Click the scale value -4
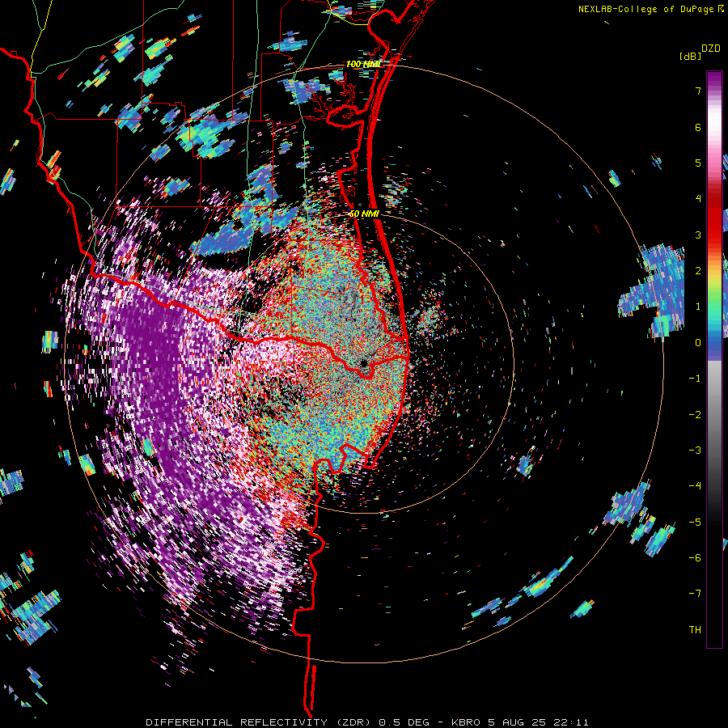The image size is (728, 728). point(695,485)
